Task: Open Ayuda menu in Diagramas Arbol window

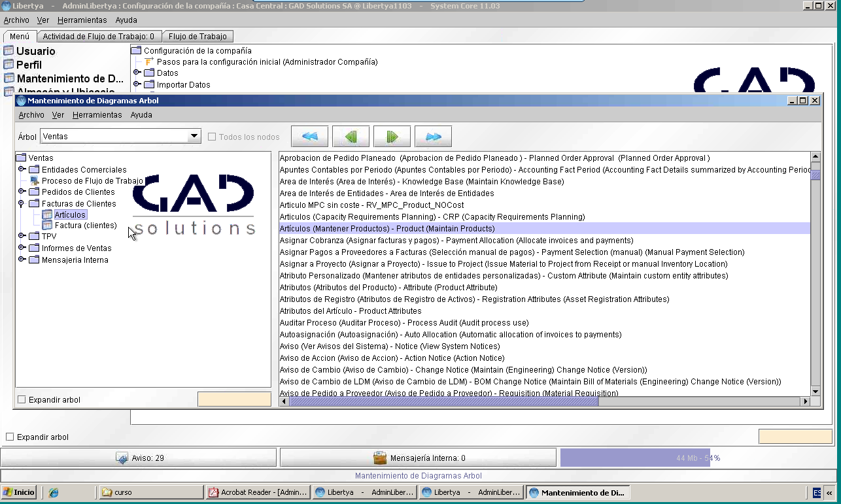Action: pyautogui.click(x=141, y=114)
